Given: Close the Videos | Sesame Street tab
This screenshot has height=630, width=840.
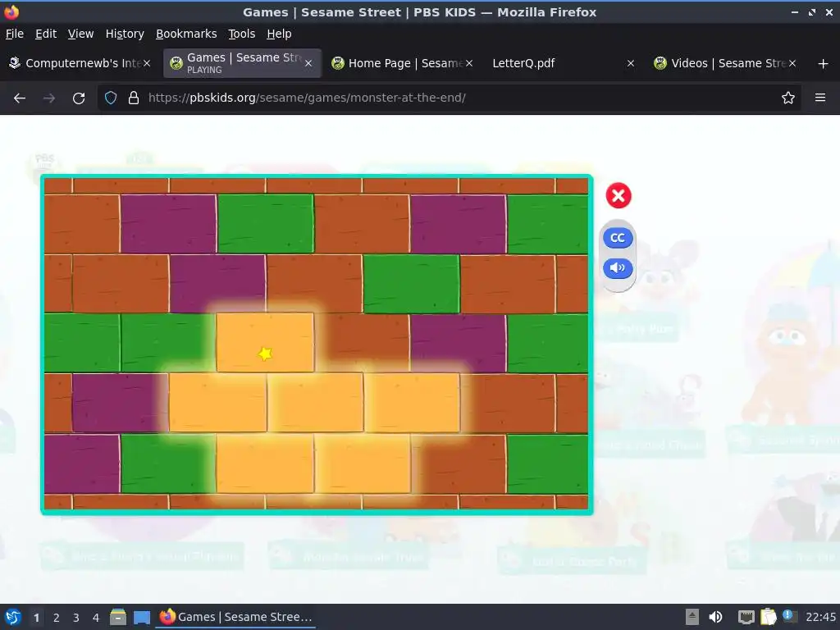Looking at the screenshot, I should (x=792, y=63).
